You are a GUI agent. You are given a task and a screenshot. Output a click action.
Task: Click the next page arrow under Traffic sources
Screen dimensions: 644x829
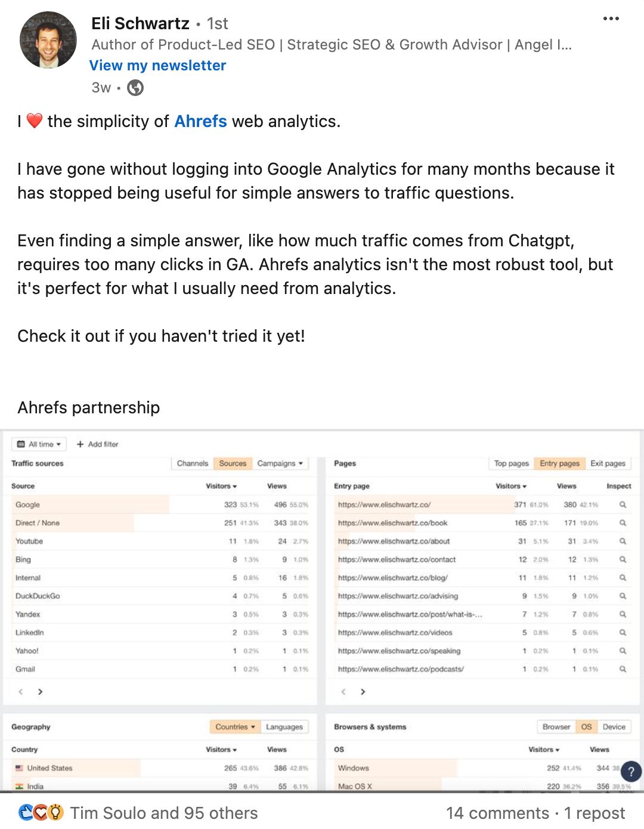tap(40, 692)
